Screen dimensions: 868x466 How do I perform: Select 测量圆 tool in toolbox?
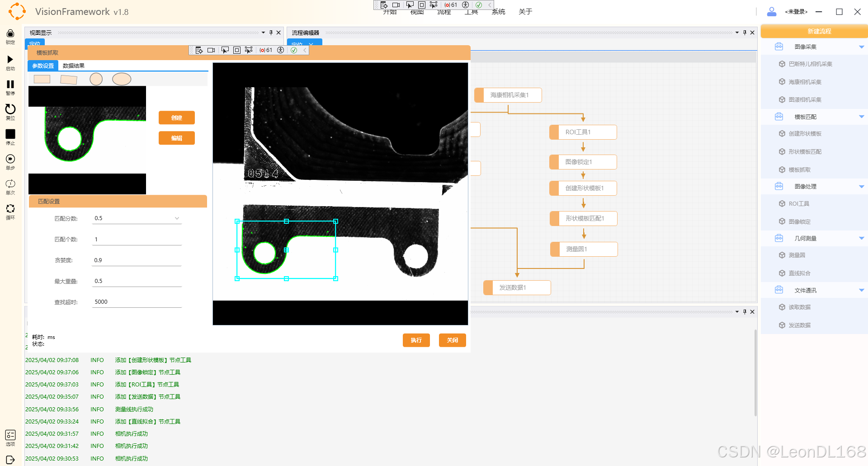797,255
